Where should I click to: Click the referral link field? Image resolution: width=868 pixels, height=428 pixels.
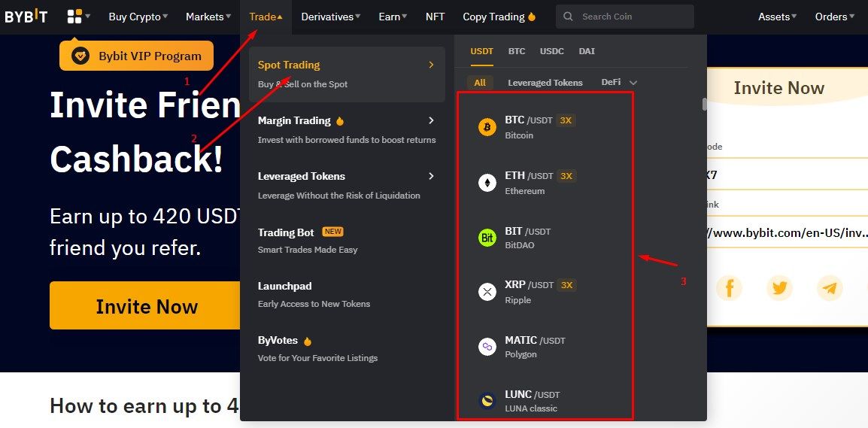tap(788, 232)
